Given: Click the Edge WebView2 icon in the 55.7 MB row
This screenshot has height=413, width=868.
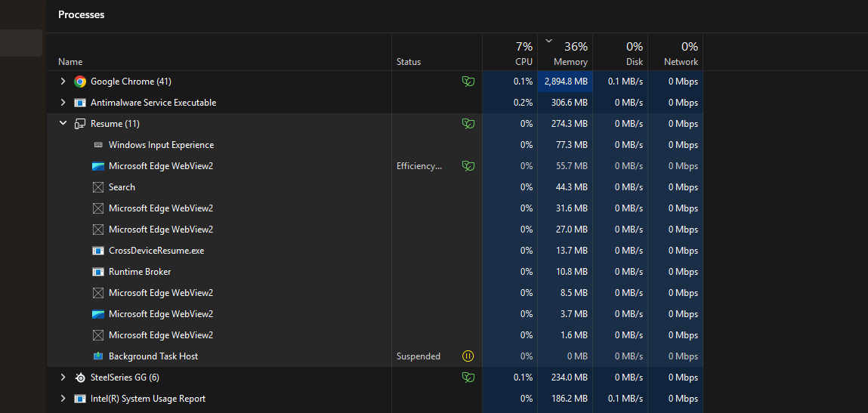Looking at the screenshot, I should [x=98, y=166].
